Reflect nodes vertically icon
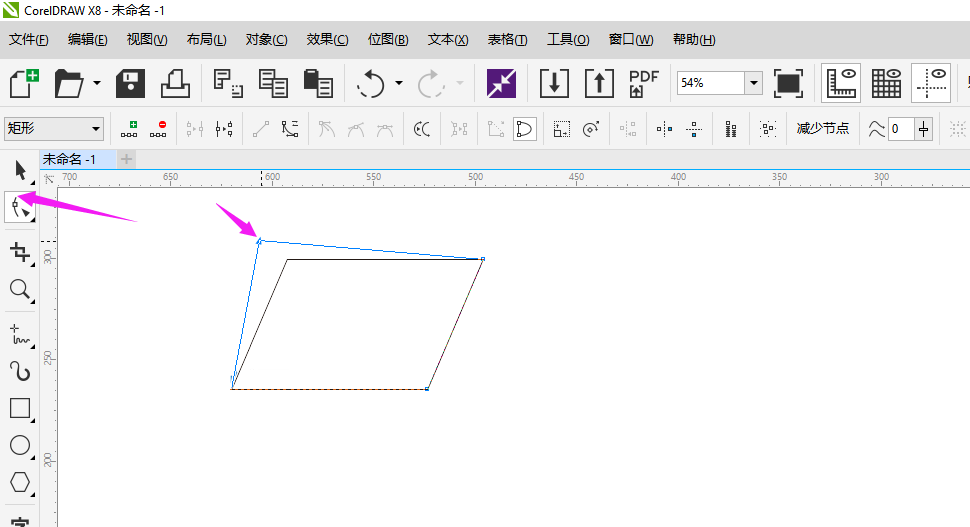Viewport: 970px width, 527px height. [x=693, y=129]
